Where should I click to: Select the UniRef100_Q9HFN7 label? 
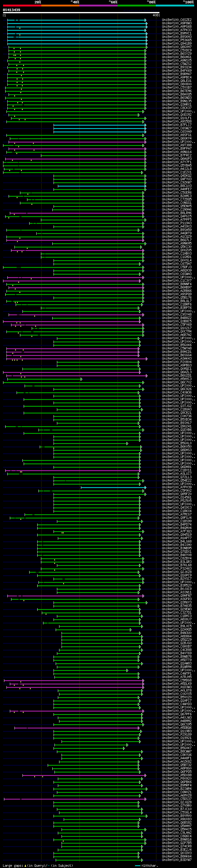(x=177, y=596)
